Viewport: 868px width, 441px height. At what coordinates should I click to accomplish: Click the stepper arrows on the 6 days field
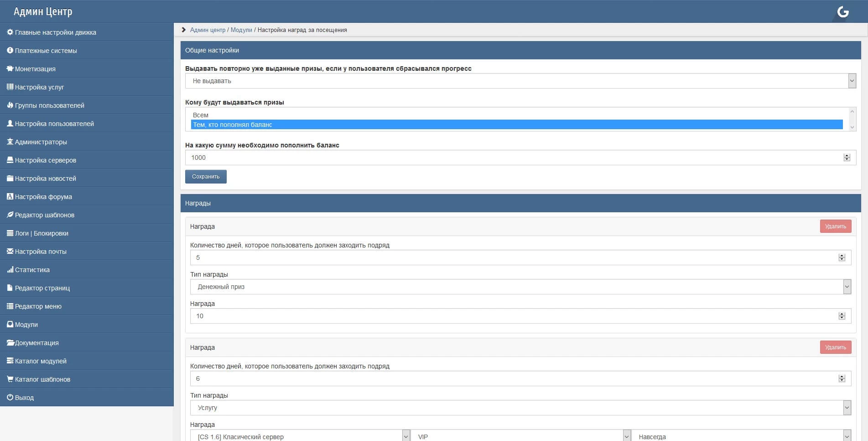click(x=842, y=378)
